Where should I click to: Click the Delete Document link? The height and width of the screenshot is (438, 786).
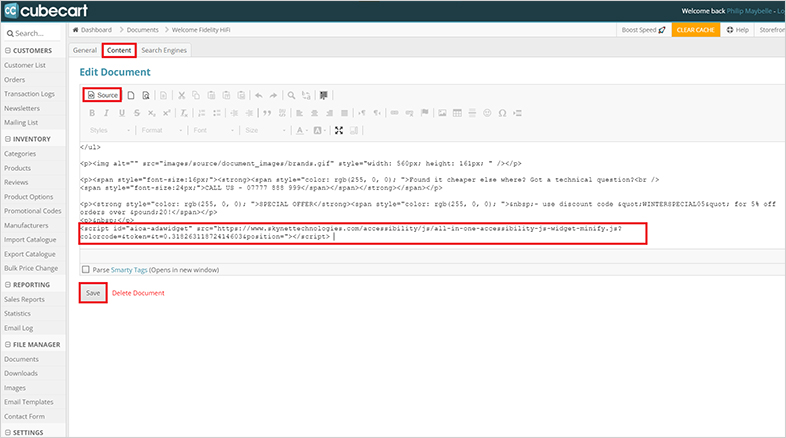pyautogui.click(x=138, y=293)
